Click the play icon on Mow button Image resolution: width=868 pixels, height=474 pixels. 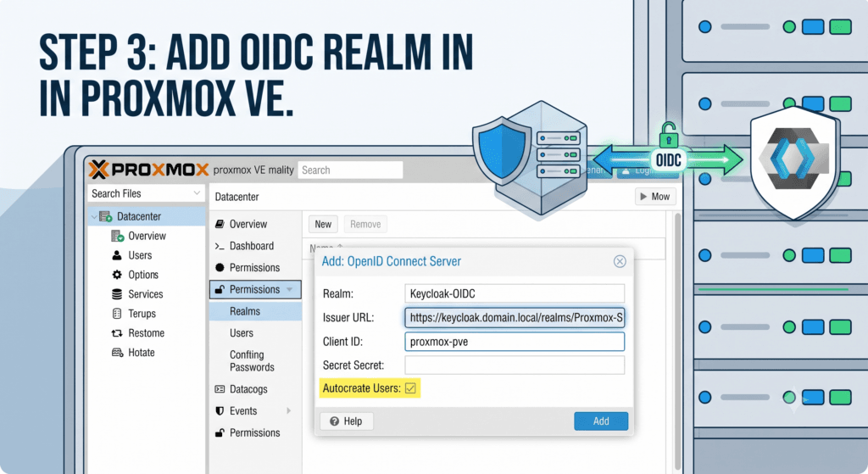pyautogui.click(x=643, y=197)
